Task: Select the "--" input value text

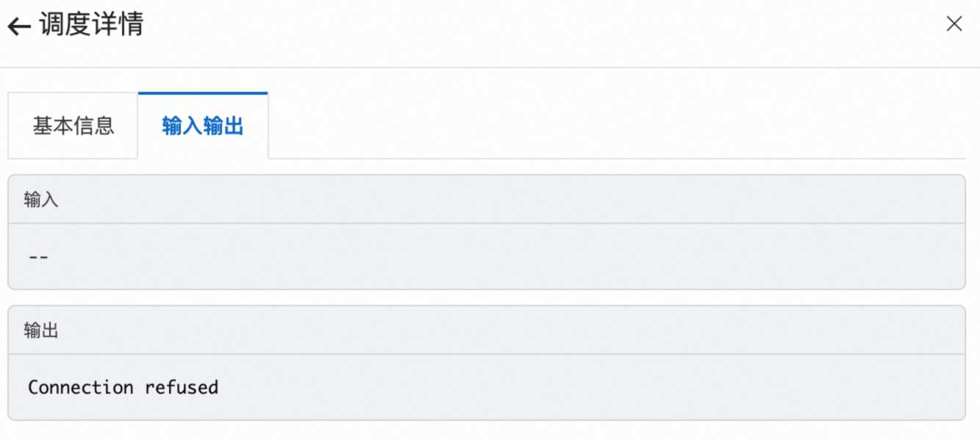Action: point(38,257)
